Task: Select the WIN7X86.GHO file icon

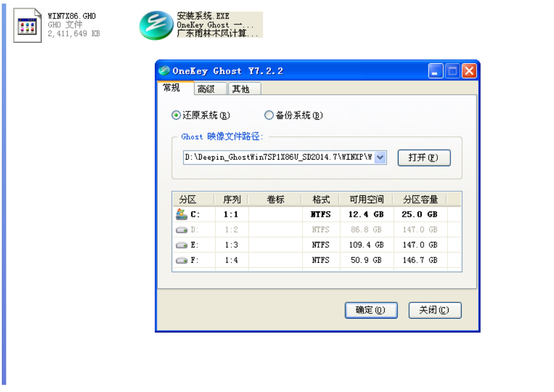Action: (27, 26)
